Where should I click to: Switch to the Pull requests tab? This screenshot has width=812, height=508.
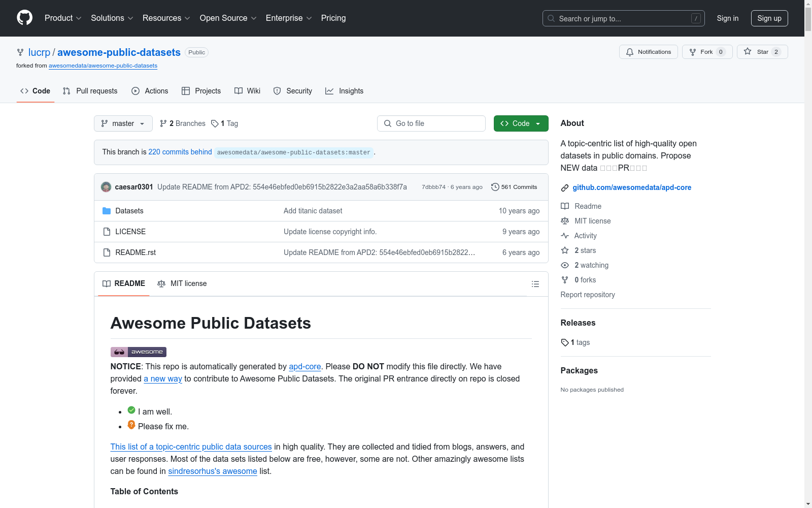coord(90,91)
